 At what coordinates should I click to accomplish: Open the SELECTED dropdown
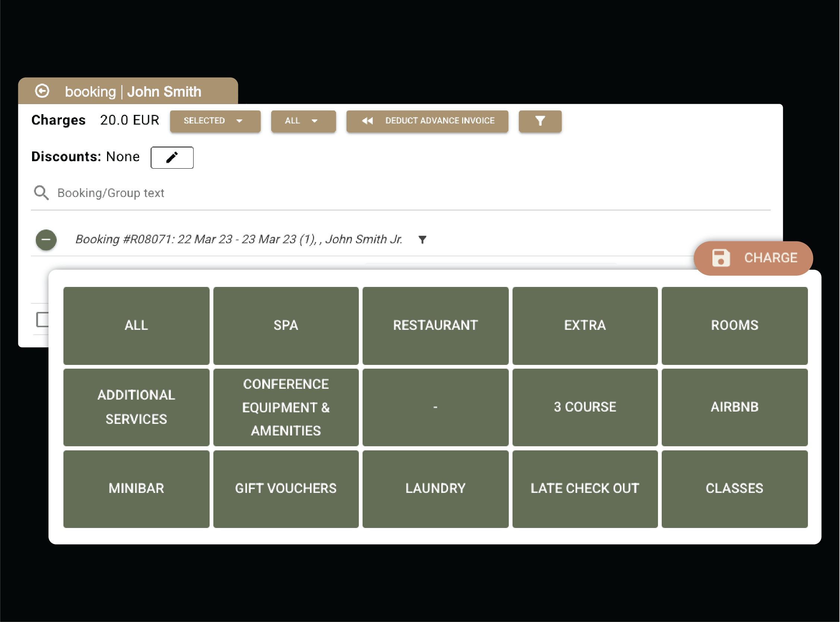pyautogui.click(x=215, y=121)
